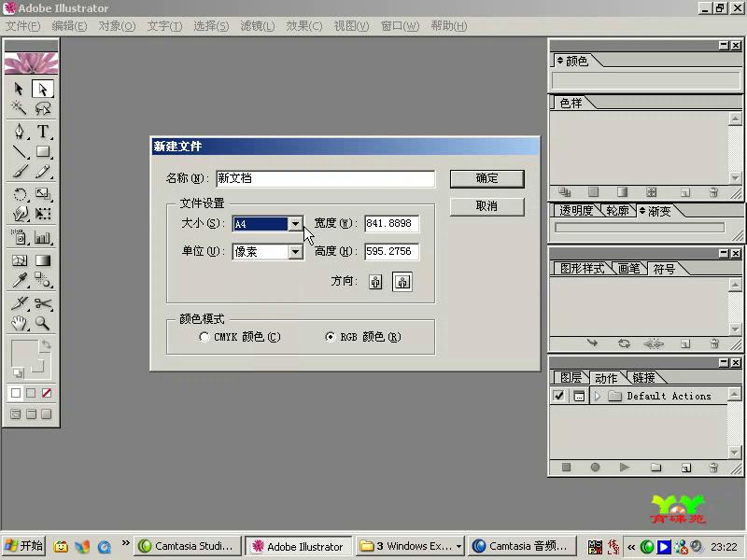This screenshot has height=560, width=747.
Task: Select the Hand tool
Action: click(19, 323)
